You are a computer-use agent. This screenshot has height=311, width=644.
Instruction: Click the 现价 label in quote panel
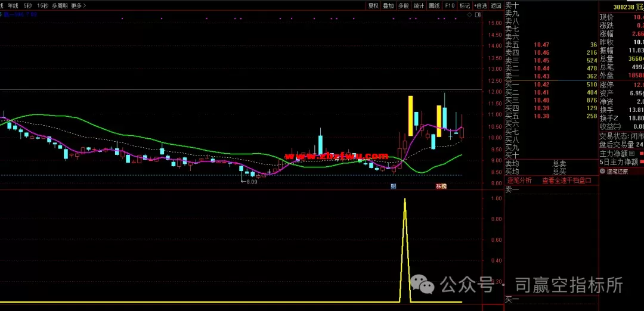607,17
